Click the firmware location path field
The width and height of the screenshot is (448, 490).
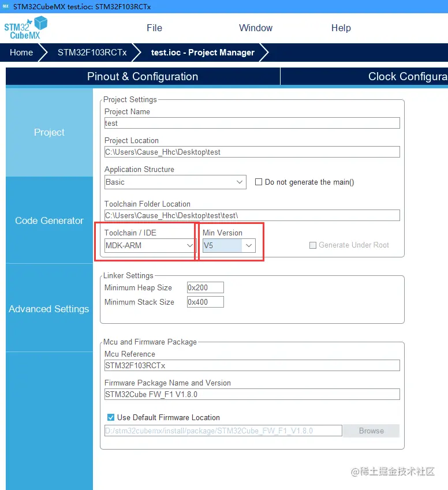click(223, 431)
